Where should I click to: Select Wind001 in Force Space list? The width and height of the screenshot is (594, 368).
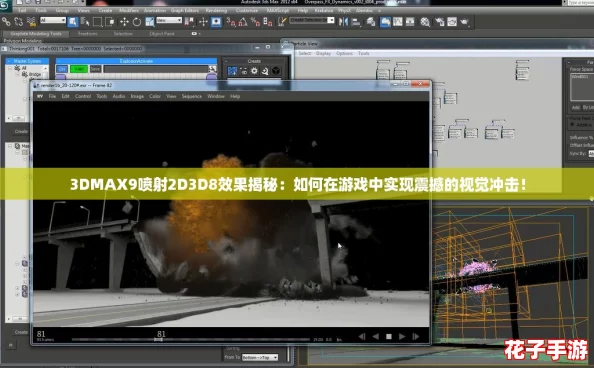point(580,77)
